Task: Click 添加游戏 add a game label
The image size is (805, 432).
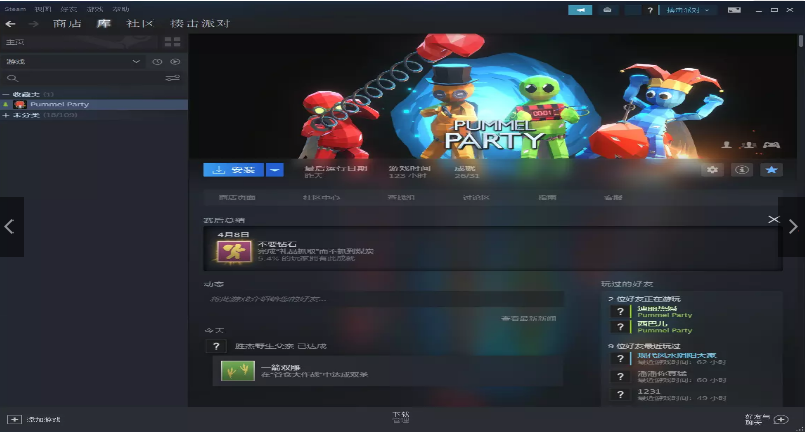Action: click(44, 420)
